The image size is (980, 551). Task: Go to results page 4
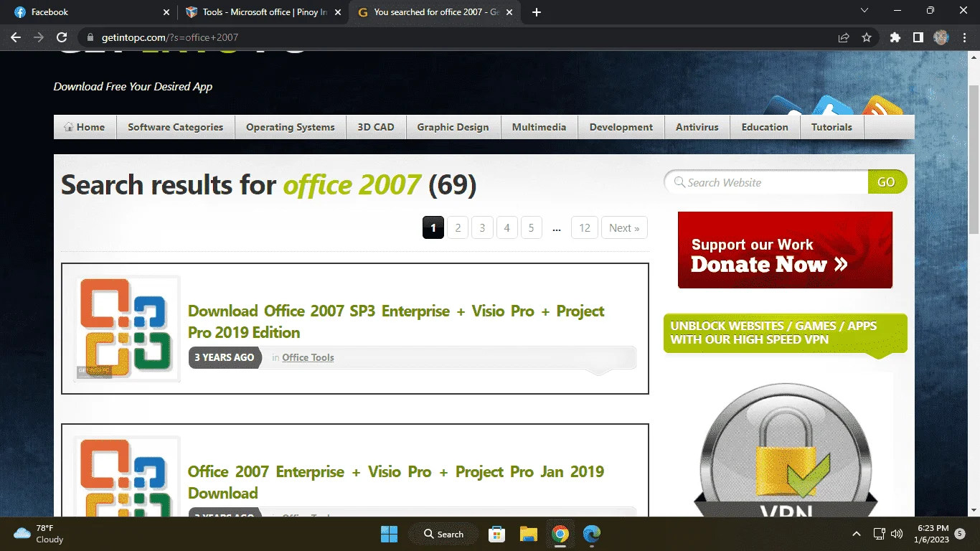[507, 227]
